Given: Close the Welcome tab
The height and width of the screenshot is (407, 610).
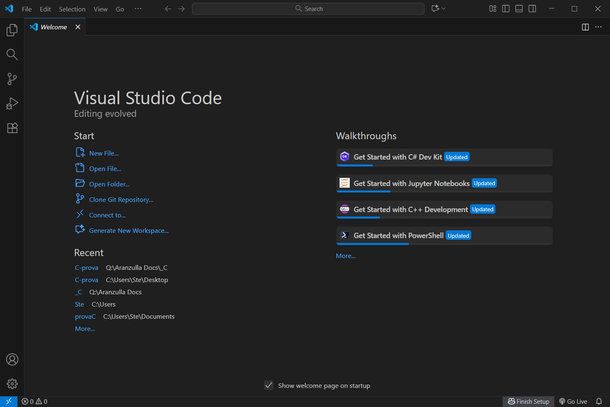Looking at the screenshot, I should pyautogui.click(x=78, y=27).
